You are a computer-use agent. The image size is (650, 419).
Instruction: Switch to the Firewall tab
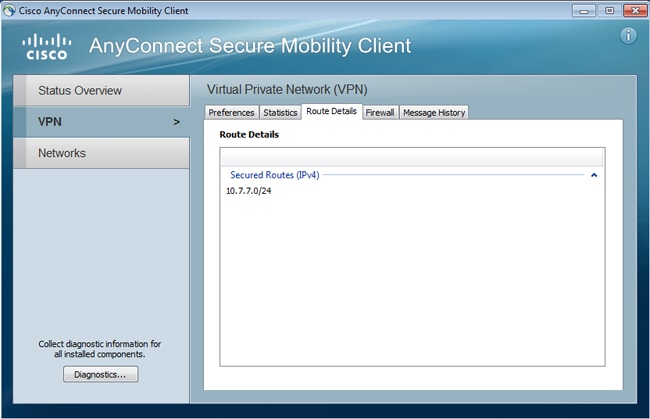point(380,113)
